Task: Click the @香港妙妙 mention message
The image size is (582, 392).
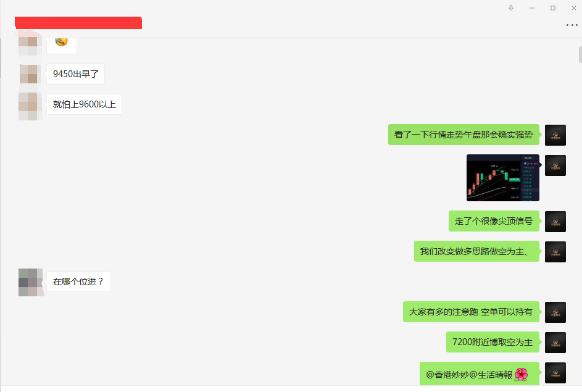Action: tap(480, 374)
